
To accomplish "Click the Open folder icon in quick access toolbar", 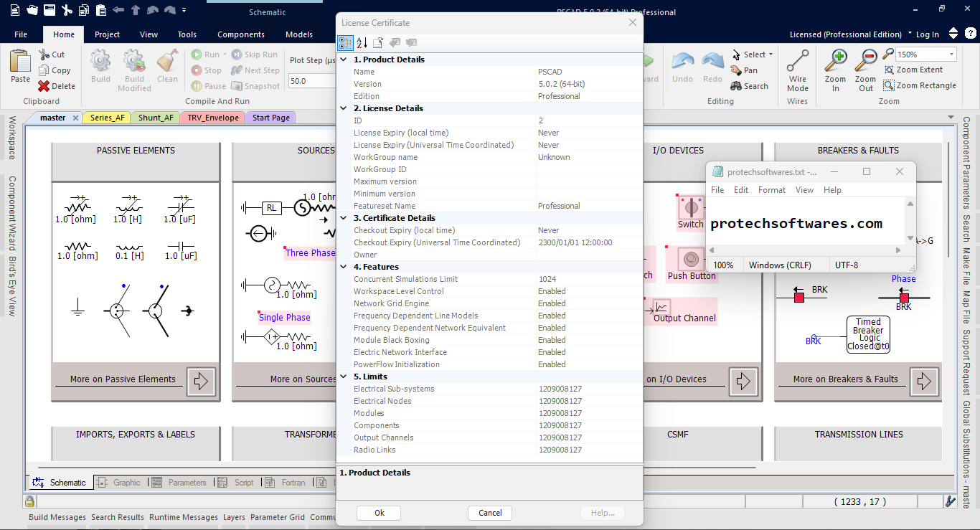I will (x=32, y=10).
